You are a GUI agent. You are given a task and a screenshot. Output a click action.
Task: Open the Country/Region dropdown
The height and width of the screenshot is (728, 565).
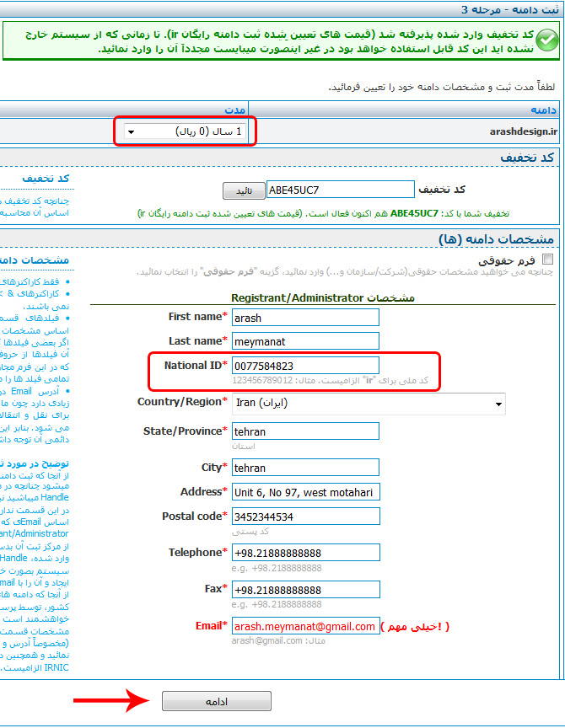click(369, 404)
